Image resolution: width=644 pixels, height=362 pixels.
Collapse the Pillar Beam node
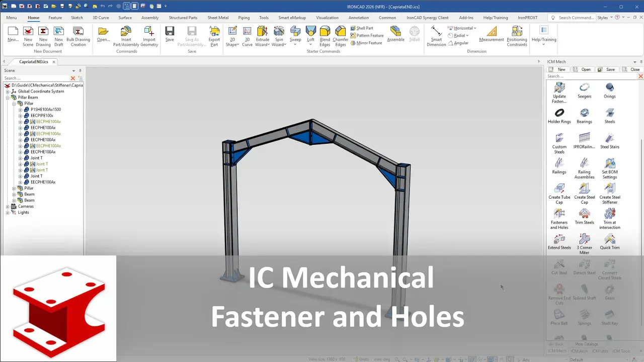8,98
